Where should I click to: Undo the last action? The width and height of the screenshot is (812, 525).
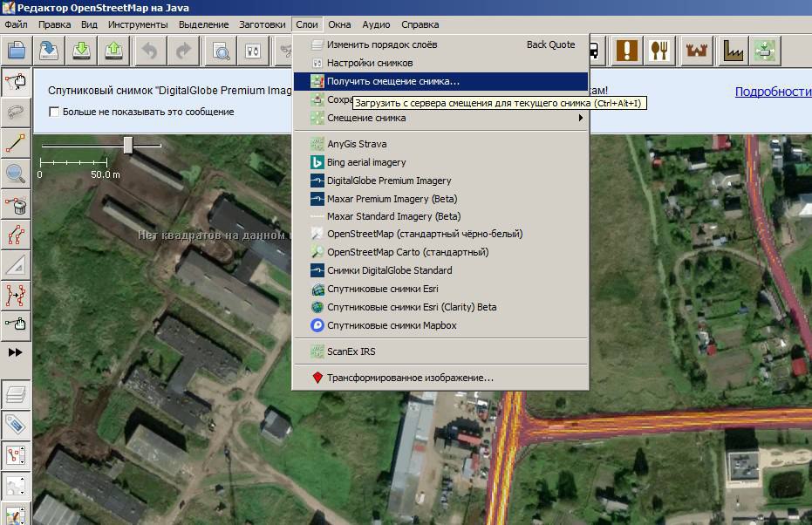point(150,51)
